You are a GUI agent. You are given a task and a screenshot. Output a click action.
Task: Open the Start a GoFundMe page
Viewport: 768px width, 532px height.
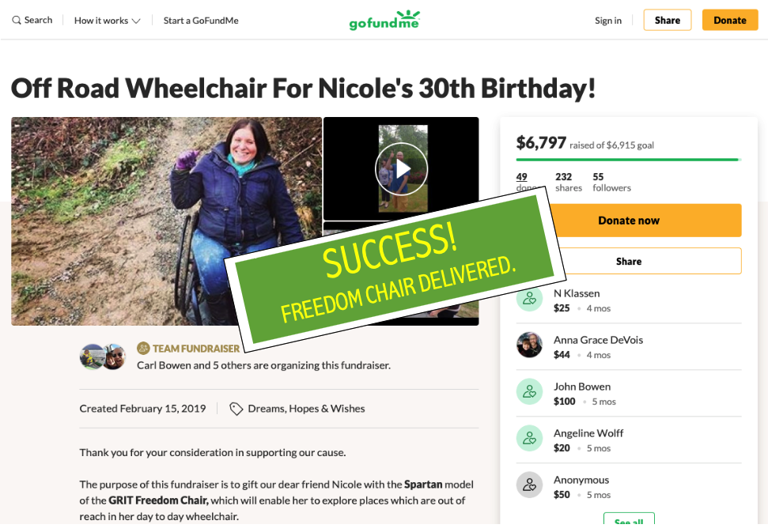200,20
